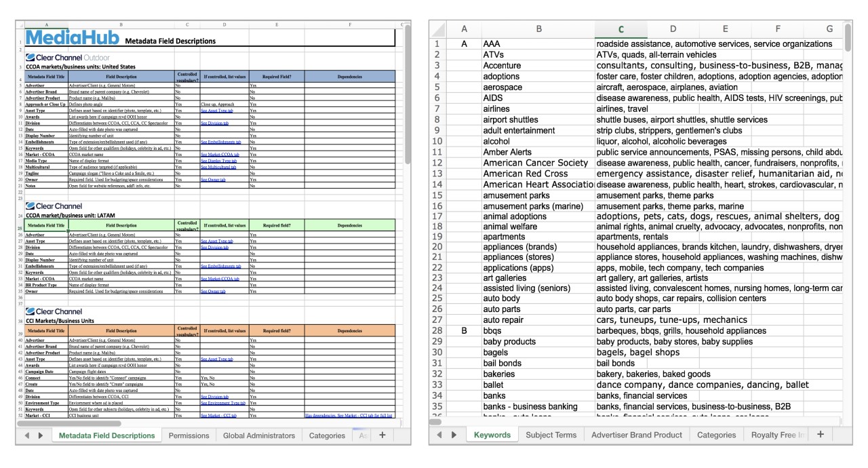Open Categories tab in the Keywords workbook
This screenshot has width=868, height=468.
tap(717, 435)
